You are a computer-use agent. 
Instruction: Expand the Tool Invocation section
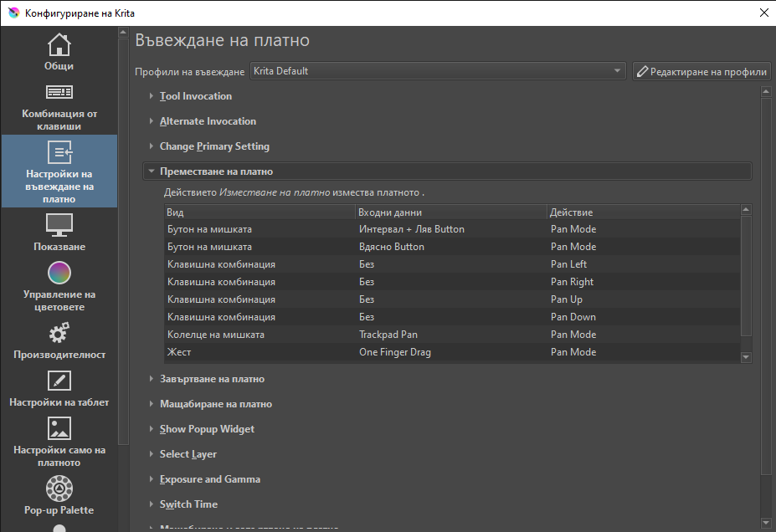pyautogui.click(x=195, y=96)
